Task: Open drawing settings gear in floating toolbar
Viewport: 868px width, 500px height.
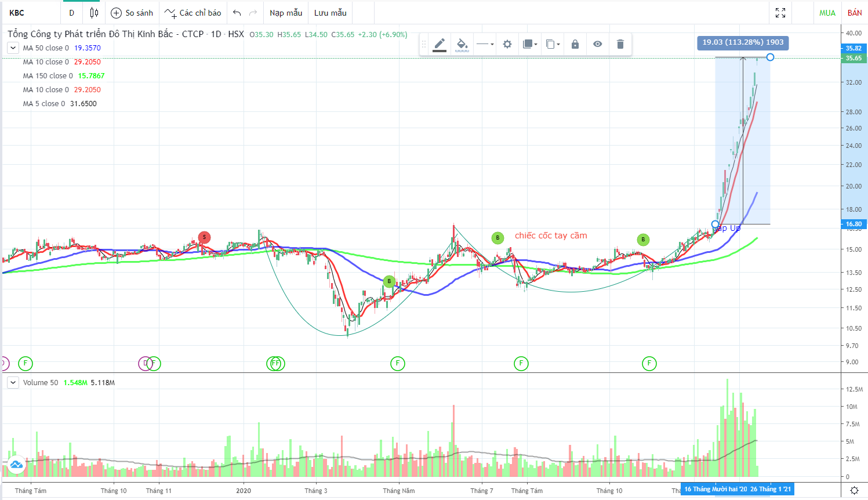Action: (x=507, y=44)
